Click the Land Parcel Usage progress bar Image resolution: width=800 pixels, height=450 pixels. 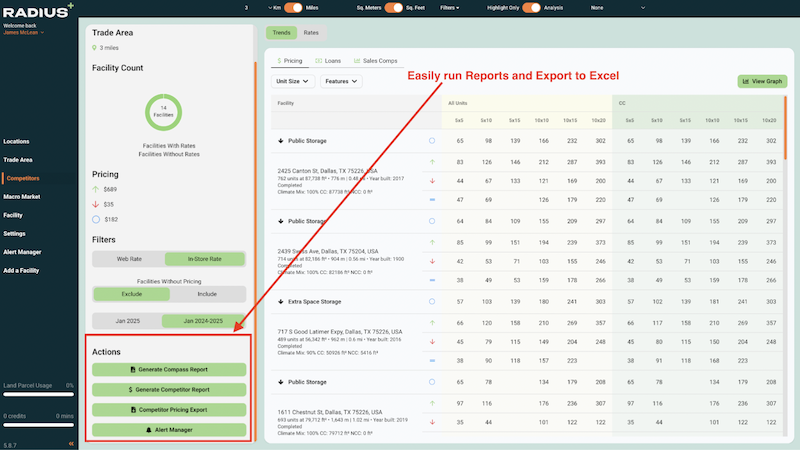pyautogui.click(x=38, y=394)
